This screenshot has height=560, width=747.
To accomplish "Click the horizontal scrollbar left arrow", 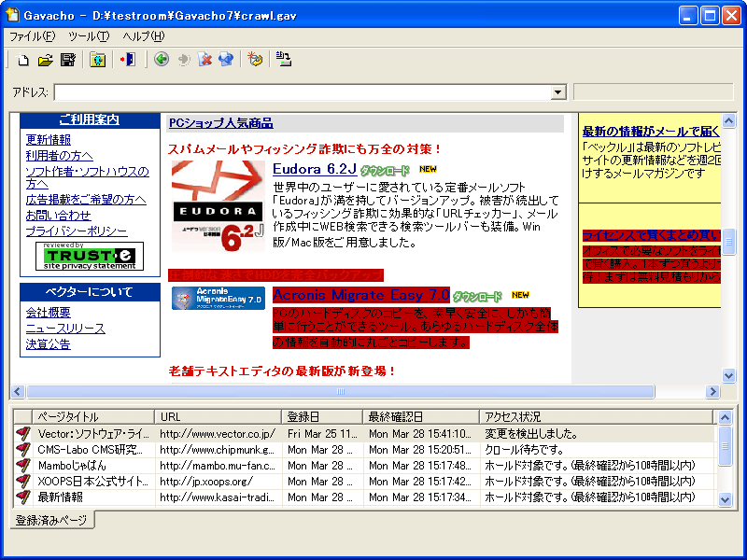I will [18, 391].
